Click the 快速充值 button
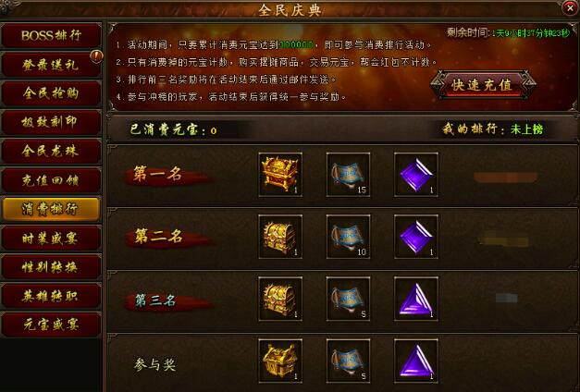 [x=482, y=85]
